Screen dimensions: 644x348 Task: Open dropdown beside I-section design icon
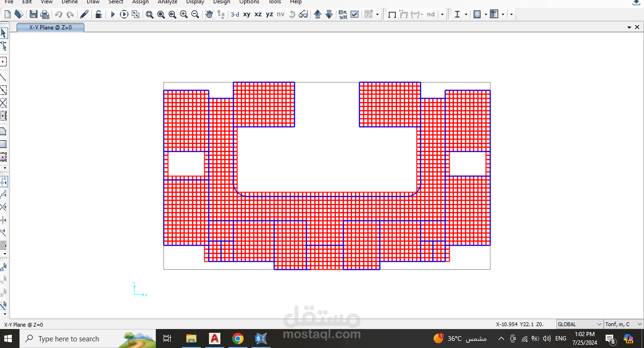466,15
